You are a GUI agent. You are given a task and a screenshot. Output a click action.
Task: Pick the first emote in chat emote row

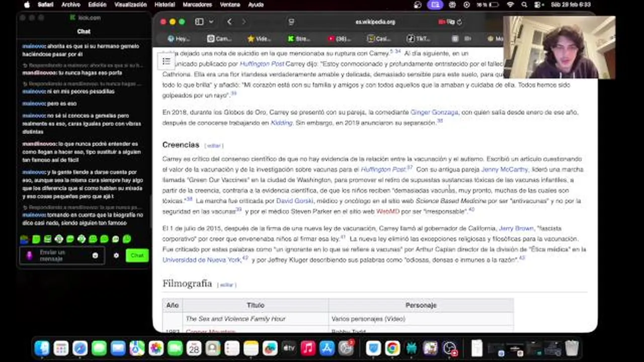coord(24,239)
